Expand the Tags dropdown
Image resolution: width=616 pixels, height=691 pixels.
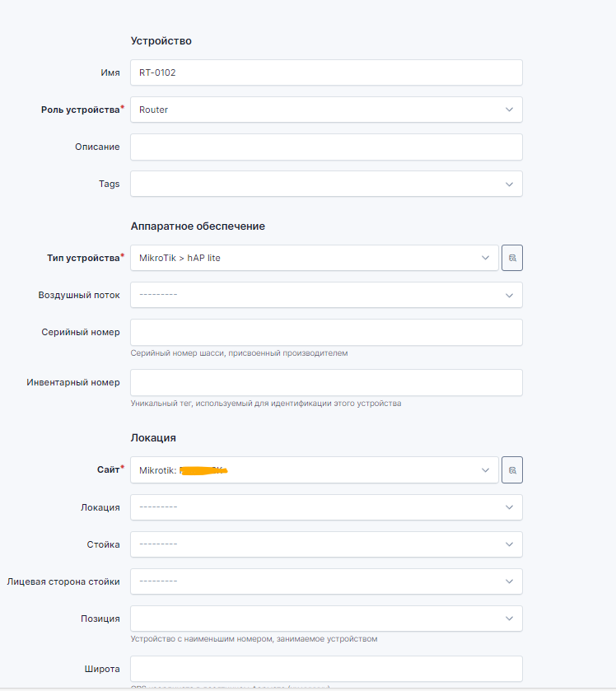pyautogui.click(x=326, y=184)
